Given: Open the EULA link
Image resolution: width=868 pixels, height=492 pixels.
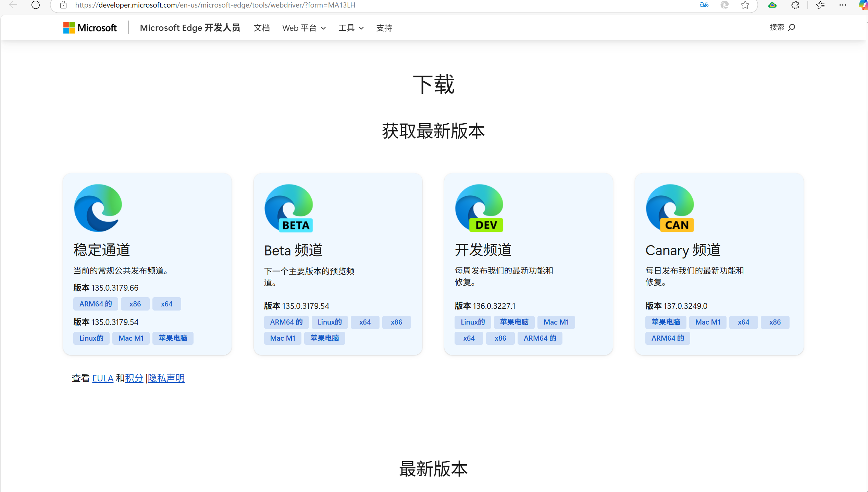Looking at the screenshot, I should (103, 378).
